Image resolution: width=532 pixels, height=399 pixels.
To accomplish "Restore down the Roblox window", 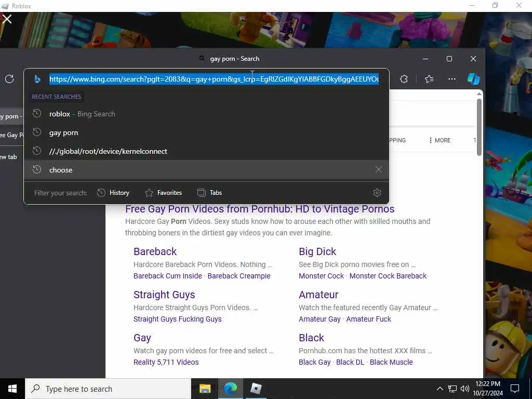I will (x=495, y=5).
